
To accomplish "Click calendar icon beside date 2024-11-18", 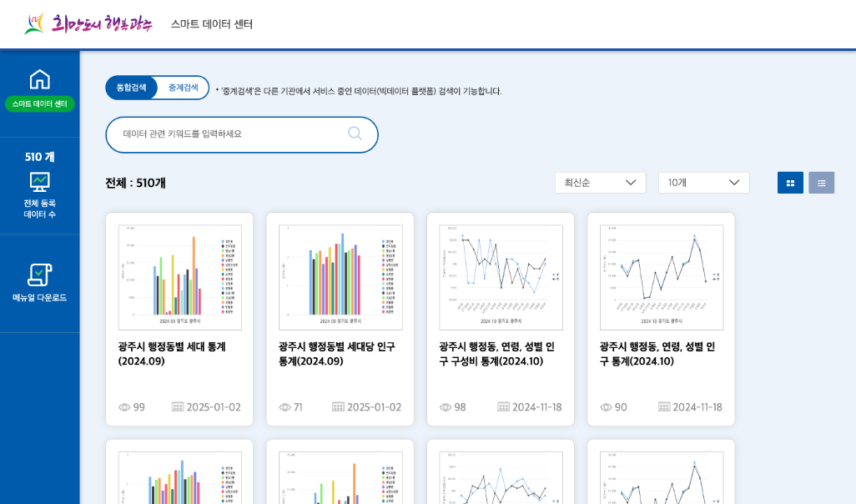I will tap(502, 407).
